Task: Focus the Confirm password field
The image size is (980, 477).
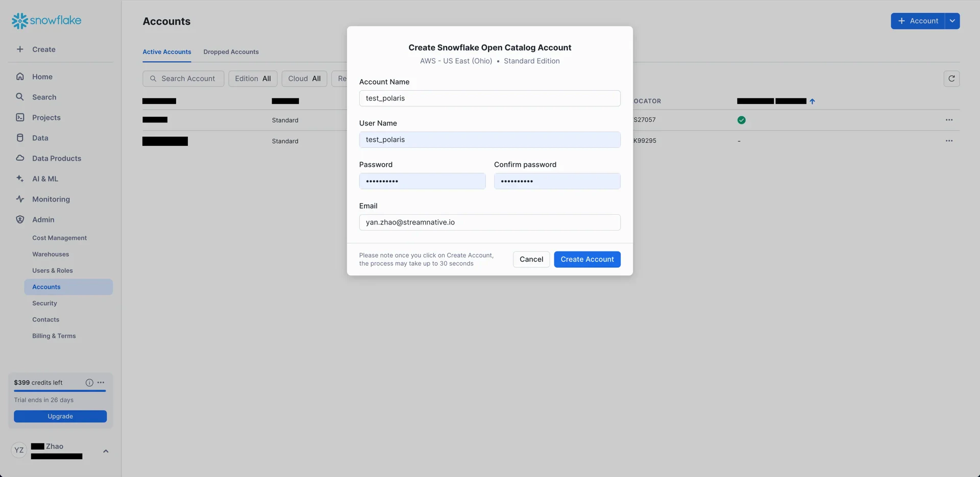Action: pos(557,181)
